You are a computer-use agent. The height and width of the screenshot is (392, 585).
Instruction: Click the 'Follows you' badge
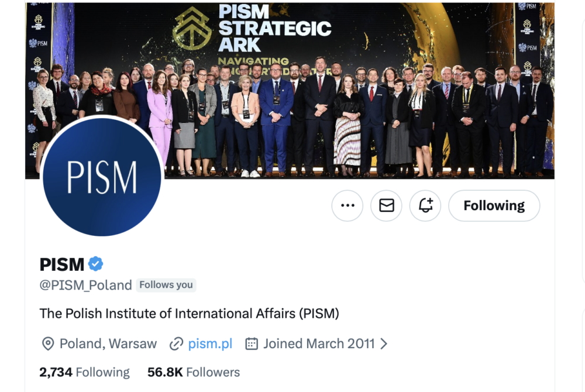point(166,285)
